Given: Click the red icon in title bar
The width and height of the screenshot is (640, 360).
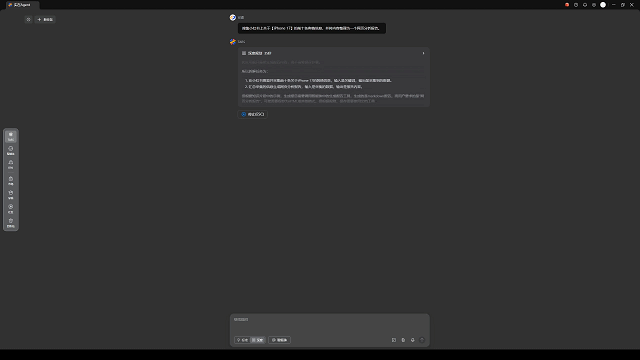Looking at the screenshot, I should [567, 5].
